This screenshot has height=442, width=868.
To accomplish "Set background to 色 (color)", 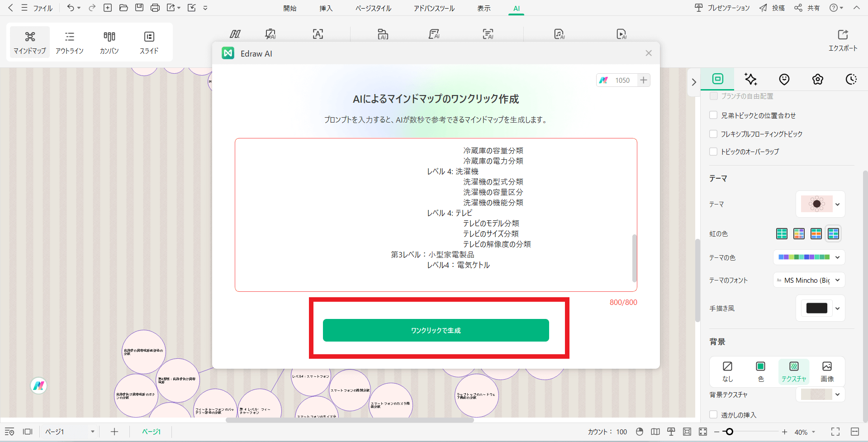I will coord(761,371).
